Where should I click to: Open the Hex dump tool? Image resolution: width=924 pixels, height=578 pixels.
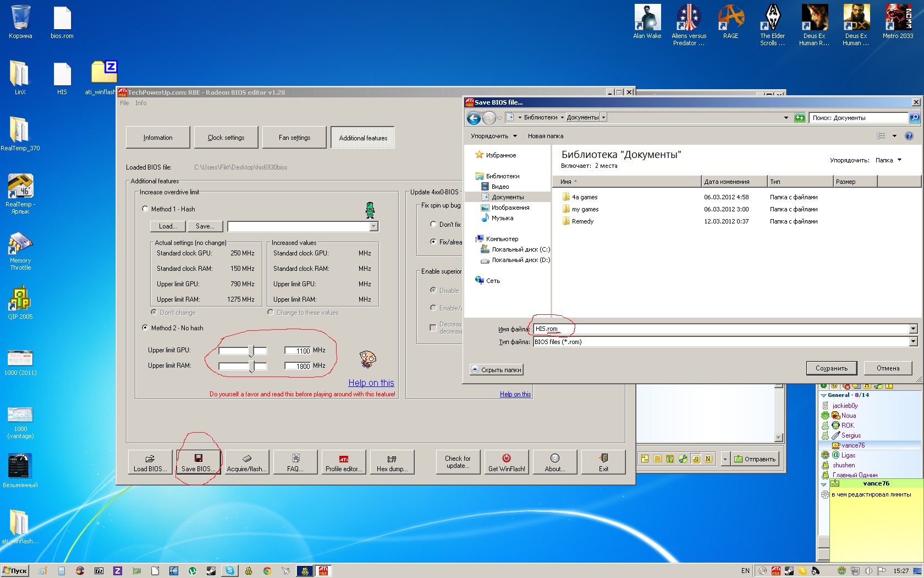coord(392,462)
